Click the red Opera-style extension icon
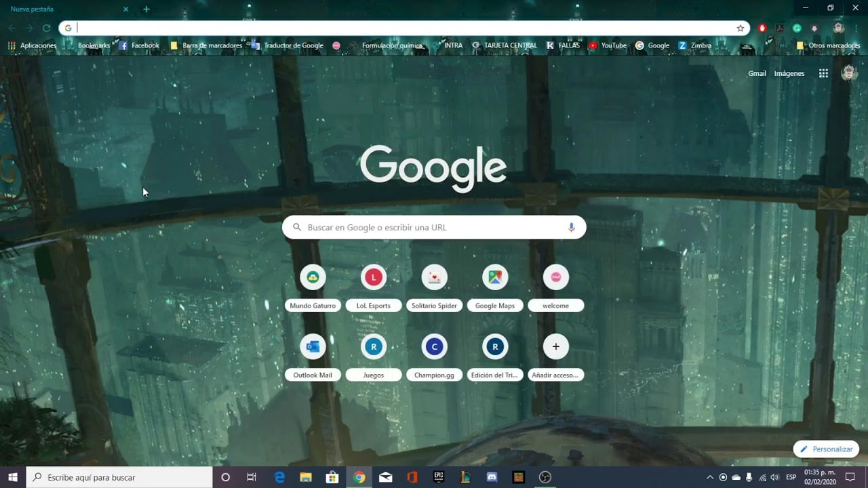 [x=762, y=28]
